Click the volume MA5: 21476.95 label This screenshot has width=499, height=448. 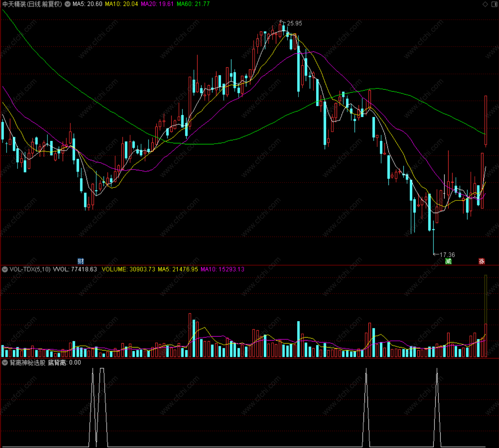click(x=178, y=269)
